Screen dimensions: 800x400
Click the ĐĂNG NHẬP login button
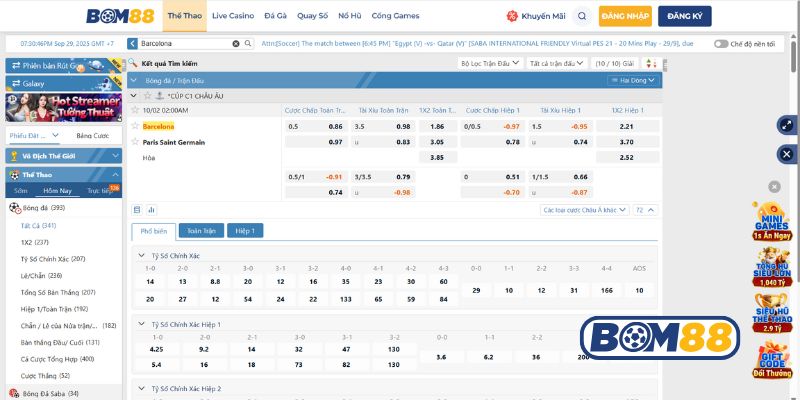click(x=627, y=16)
